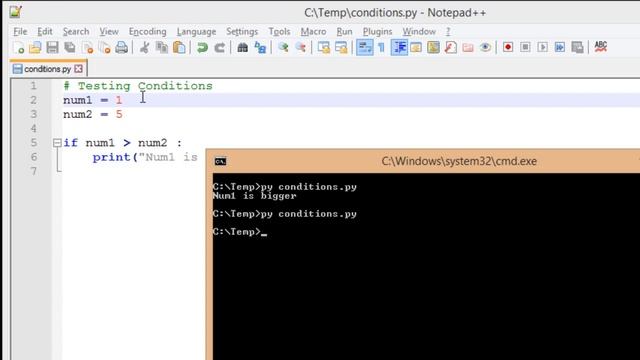Click the 'Num1 is bigger' output in cmd
640x360 pixels.
254,196
